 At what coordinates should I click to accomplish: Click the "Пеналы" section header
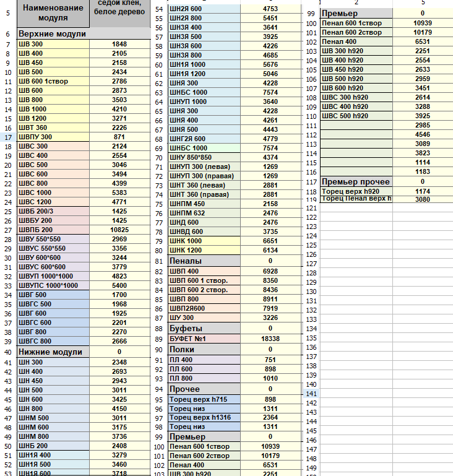point(204,261)
